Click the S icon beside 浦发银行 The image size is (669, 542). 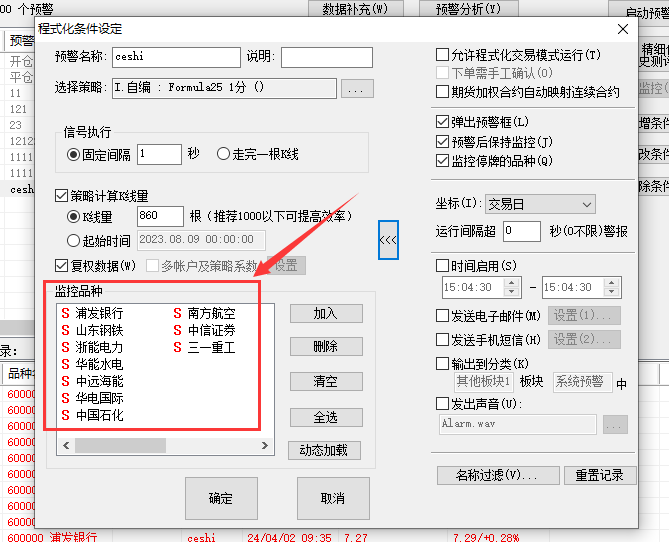65,313
